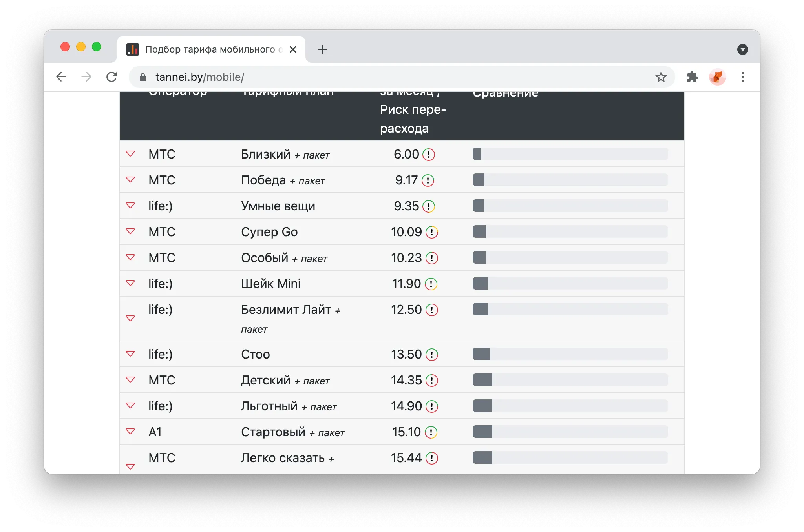Open the Chrome three-dot menu

click(743, 77)
